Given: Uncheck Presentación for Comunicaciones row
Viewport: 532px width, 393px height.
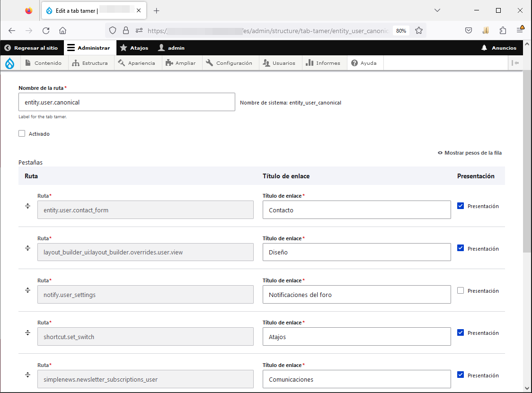Looking at the screenshot, I should [461, 375].
